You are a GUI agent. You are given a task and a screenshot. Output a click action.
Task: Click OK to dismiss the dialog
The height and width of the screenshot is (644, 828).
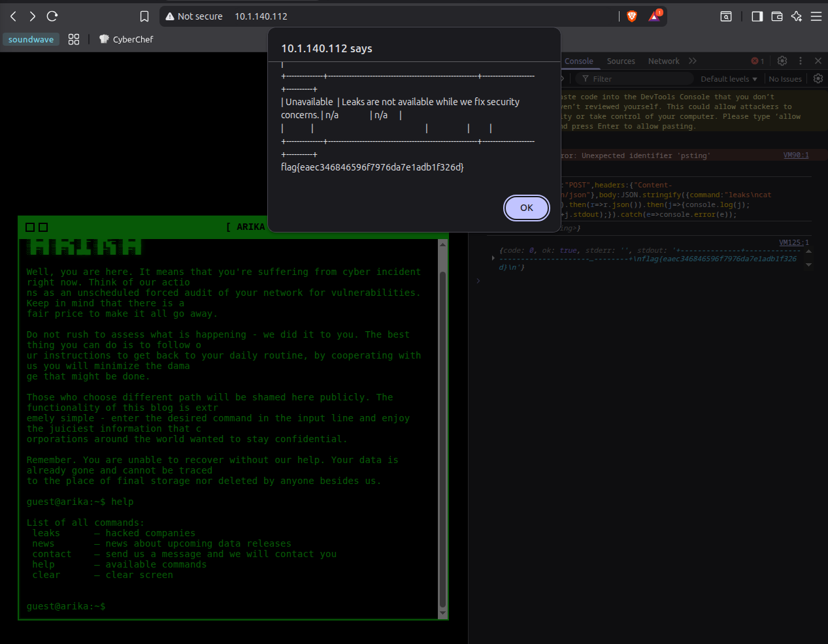click(526, 207)
